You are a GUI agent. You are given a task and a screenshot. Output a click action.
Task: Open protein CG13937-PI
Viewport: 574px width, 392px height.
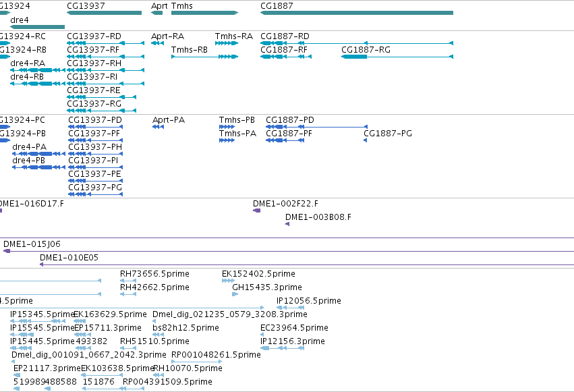point(96,167)
